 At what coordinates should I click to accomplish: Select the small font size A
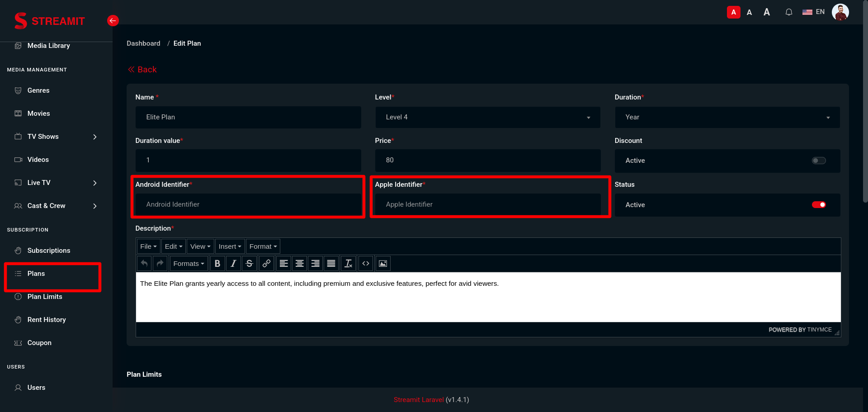click(x=733, y=12)
